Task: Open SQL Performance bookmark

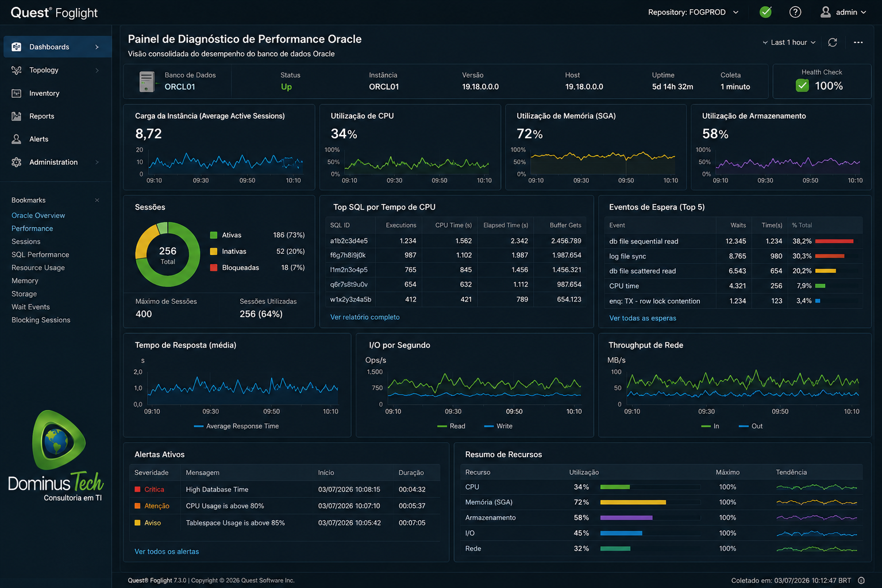Action: (40, 254)
